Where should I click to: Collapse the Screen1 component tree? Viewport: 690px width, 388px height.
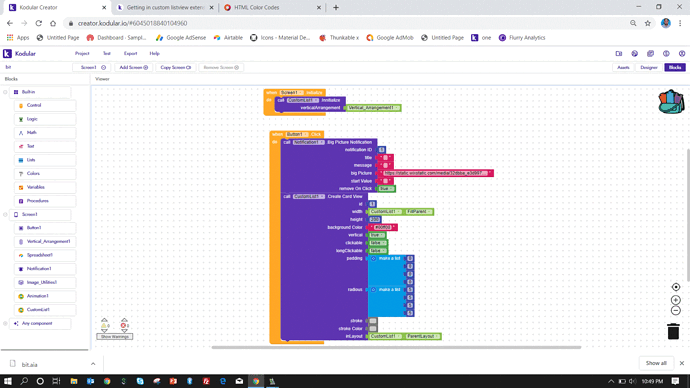(5, 215)
